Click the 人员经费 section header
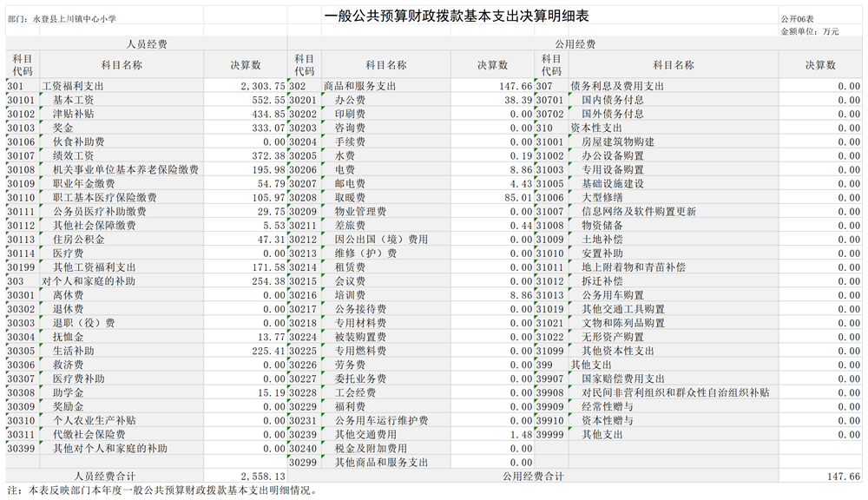Screen dimensions: 868x500 pyautogui.click(x=147, y=44)
